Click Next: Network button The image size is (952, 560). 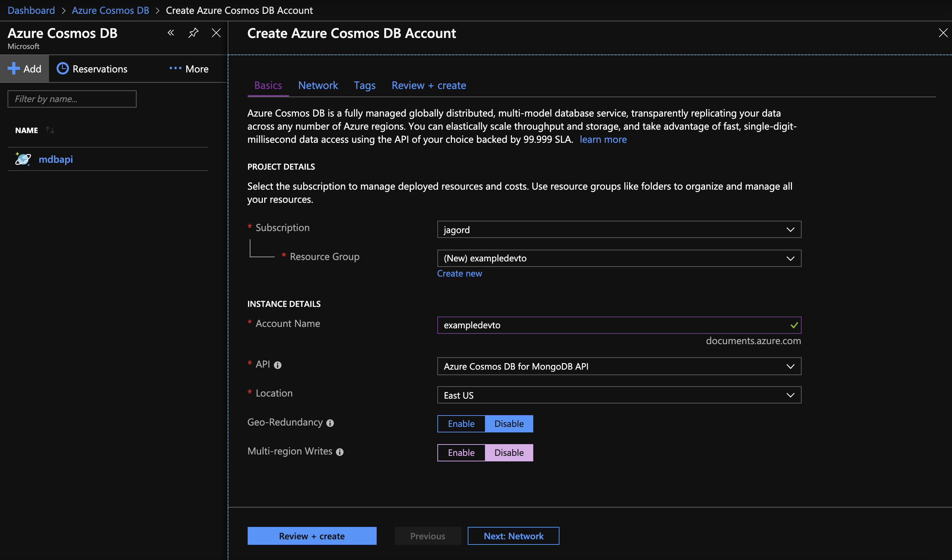(x=513, y=536)
